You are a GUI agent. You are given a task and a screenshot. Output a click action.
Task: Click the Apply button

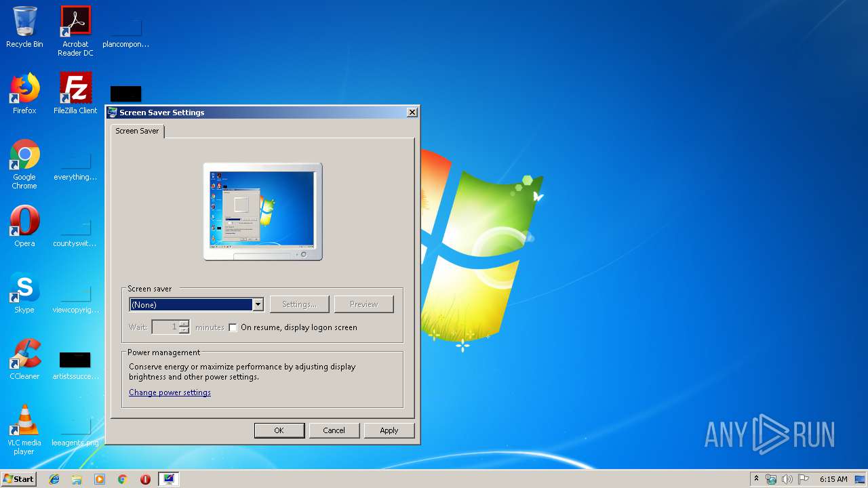pos(389,430)
